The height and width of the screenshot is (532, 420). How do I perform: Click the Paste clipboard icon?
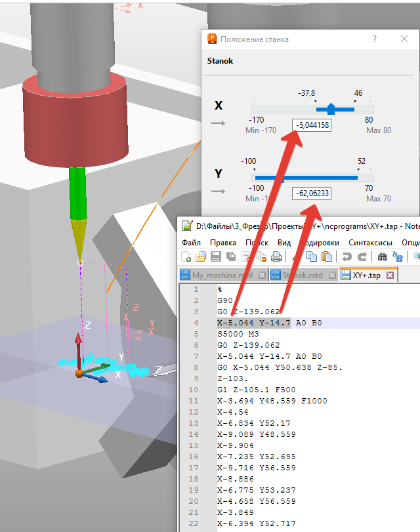coord(327,256)
